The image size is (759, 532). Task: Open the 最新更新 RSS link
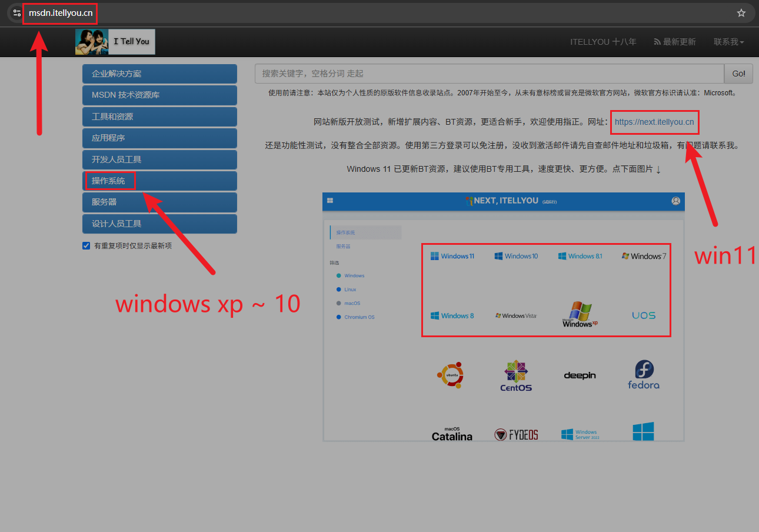tap(675, 42)
